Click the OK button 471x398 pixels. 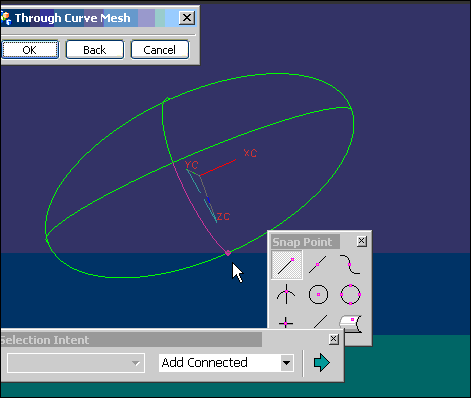[30, 50]
